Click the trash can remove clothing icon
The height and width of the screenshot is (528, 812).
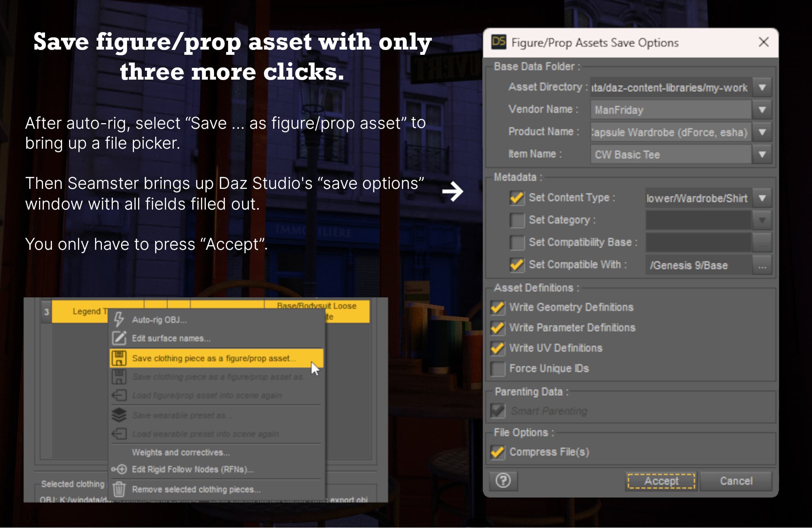[119, 489]
